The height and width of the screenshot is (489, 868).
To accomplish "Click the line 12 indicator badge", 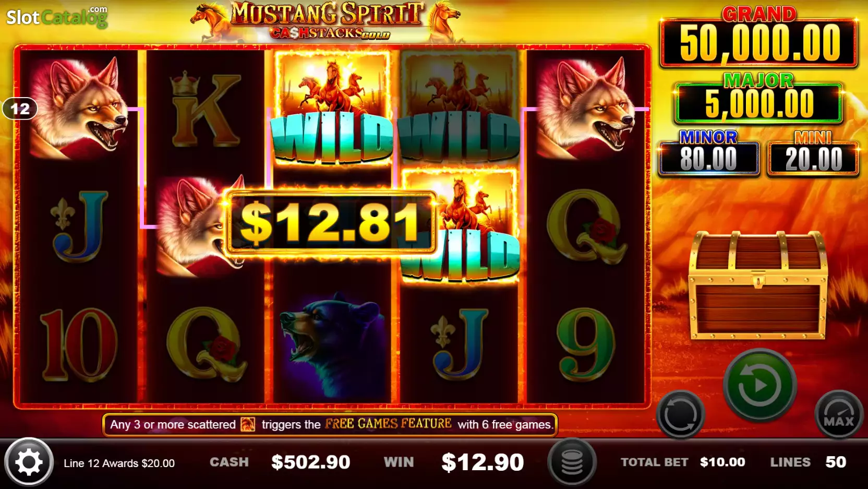I will point(20,109).
